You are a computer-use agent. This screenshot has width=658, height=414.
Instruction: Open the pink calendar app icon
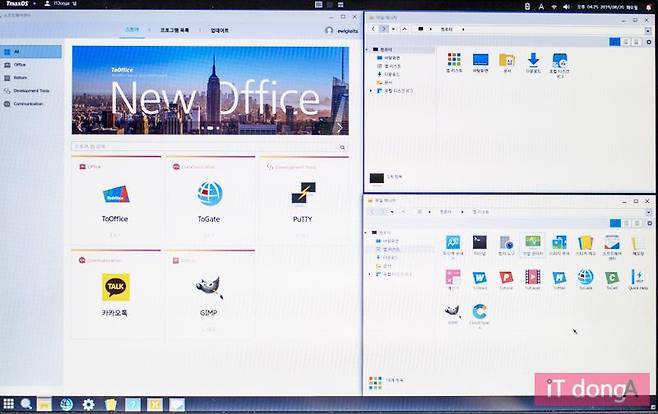click(x=453, y=280)
